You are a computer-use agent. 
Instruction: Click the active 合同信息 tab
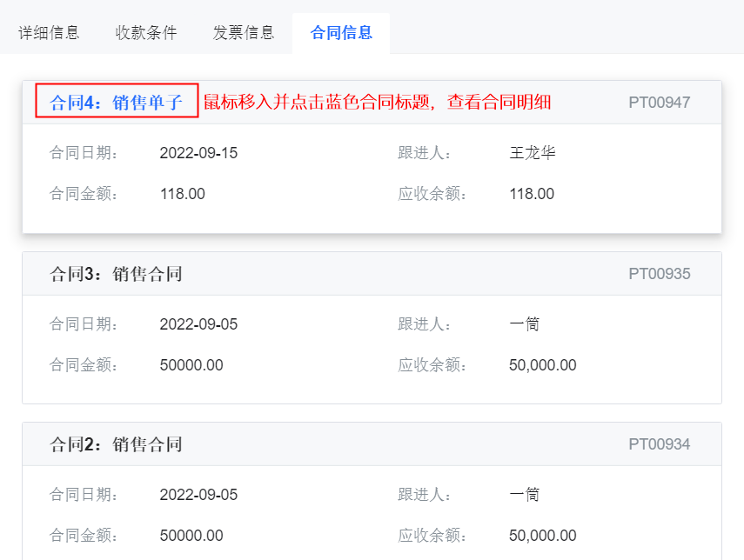[341, 33]
